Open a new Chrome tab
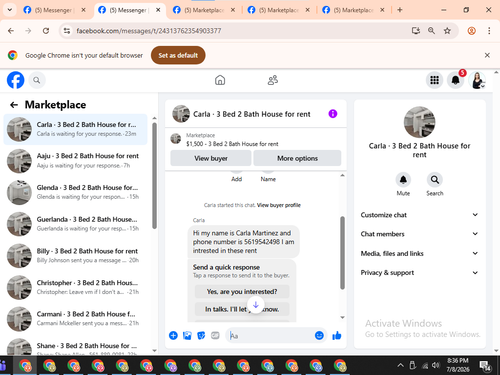The image size is (500, 375). (400, 10)
